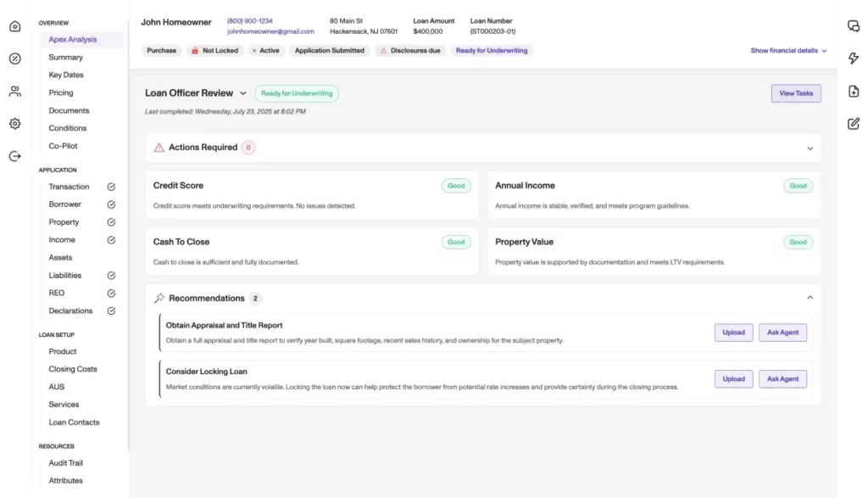868x498 pixels.
Task: Click the johnhomeowner@gmail.com email link
Action: click(270, 31)
